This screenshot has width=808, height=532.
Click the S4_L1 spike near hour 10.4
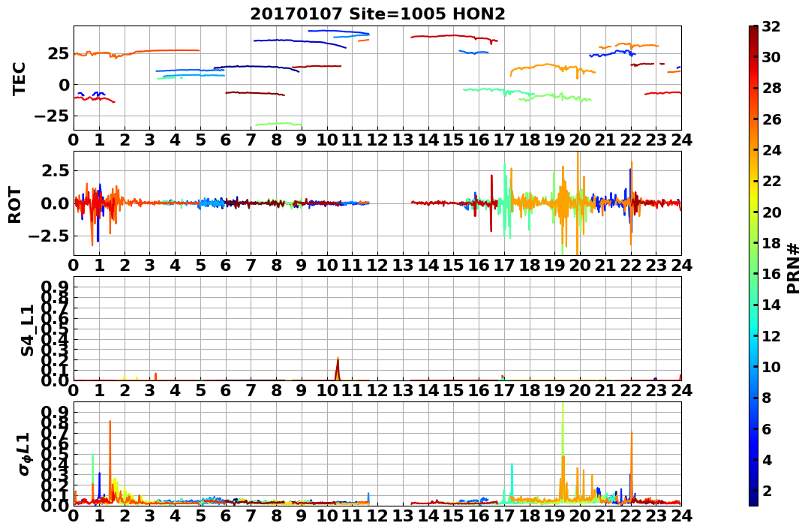click(x=338, y=368)
